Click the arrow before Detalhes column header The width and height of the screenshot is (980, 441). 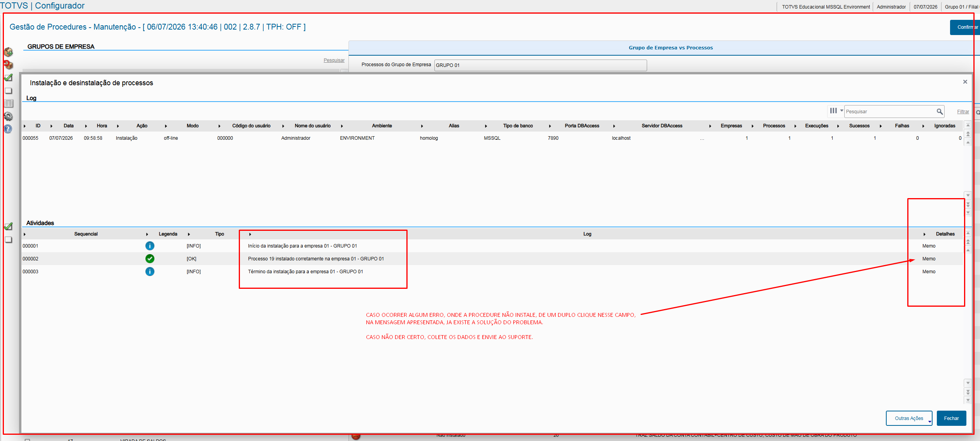click(924, 234)
